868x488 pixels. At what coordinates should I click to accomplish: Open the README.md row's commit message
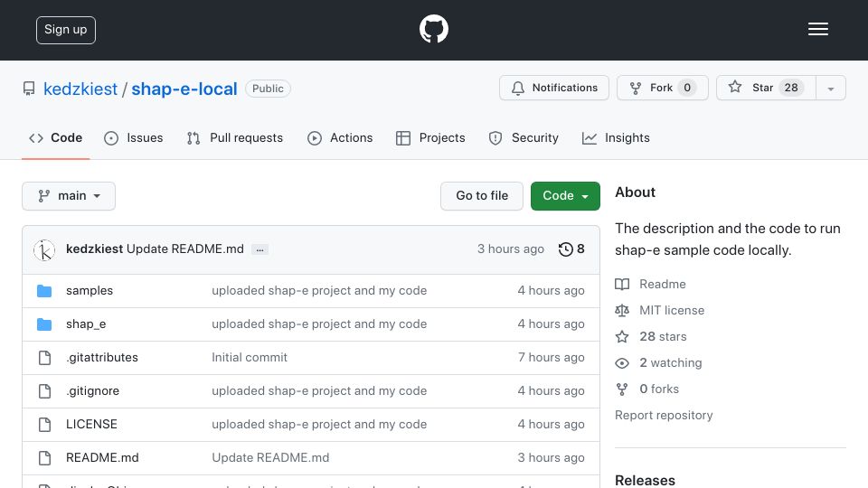click(270, 457)
